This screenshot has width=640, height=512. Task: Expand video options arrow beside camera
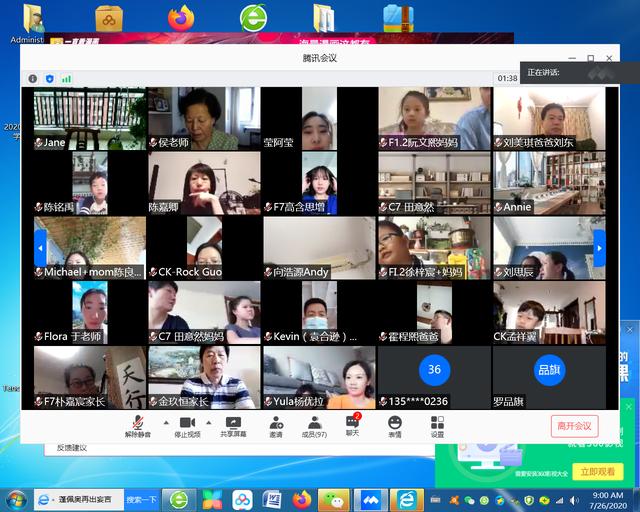pos(209,423)
